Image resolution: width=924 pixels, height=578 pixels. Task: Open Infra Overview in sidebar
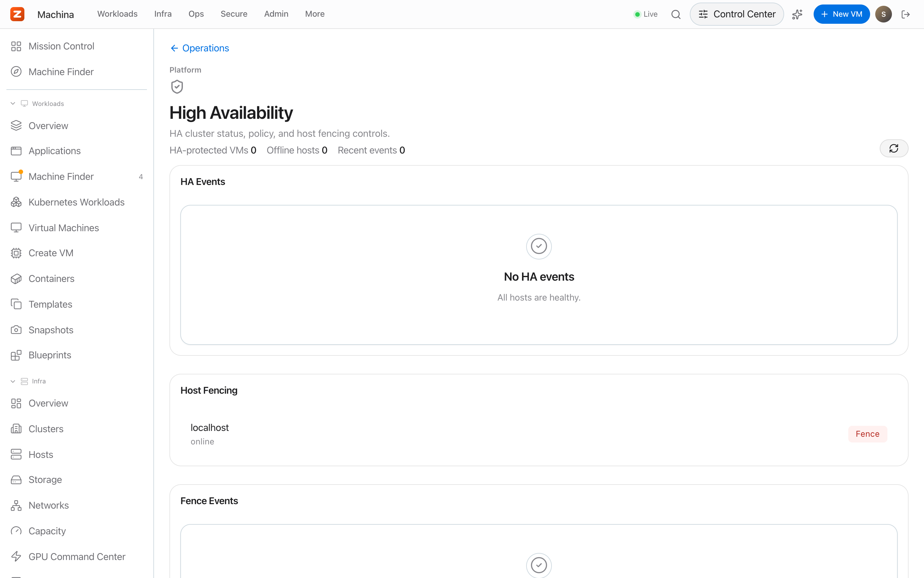coord(76,403)
